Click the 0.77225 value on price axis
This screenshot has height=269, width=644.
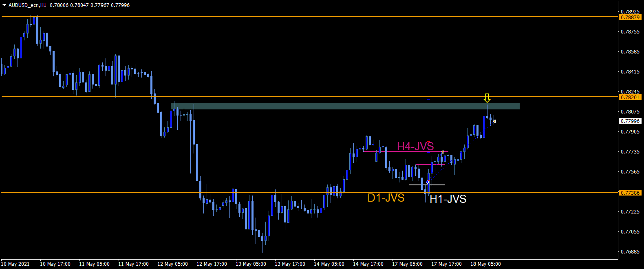630,212
